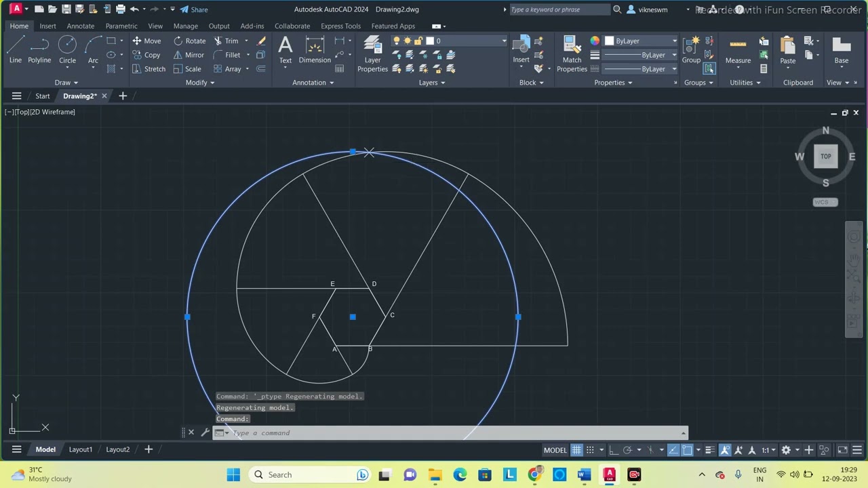
Task: Click the Fillet tool
Action: (x=227, y=55)
